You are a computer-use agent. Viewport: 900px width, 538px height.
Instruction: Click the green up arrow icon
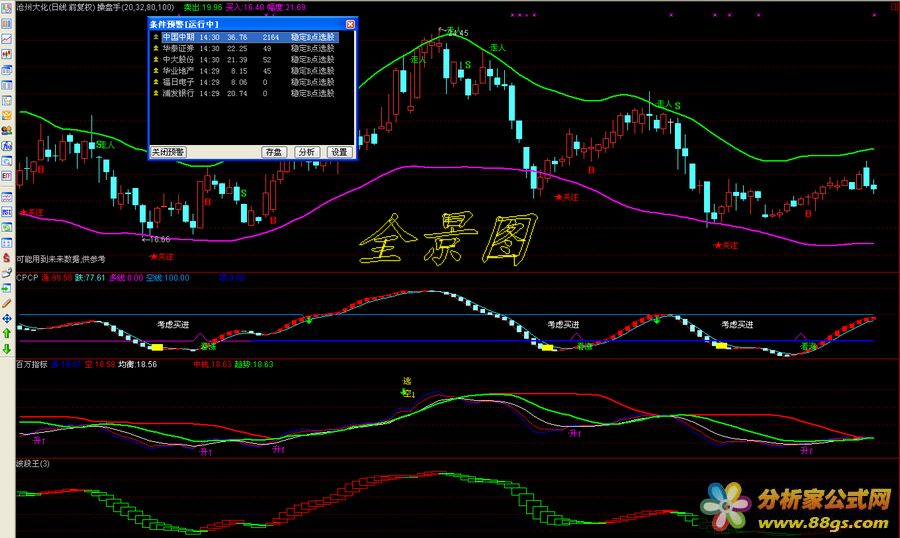point(6,334)
